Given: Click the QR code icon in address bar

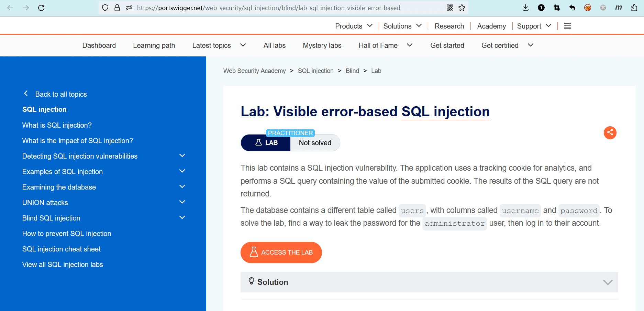Looking at the screenshot, I should [450, 8].
